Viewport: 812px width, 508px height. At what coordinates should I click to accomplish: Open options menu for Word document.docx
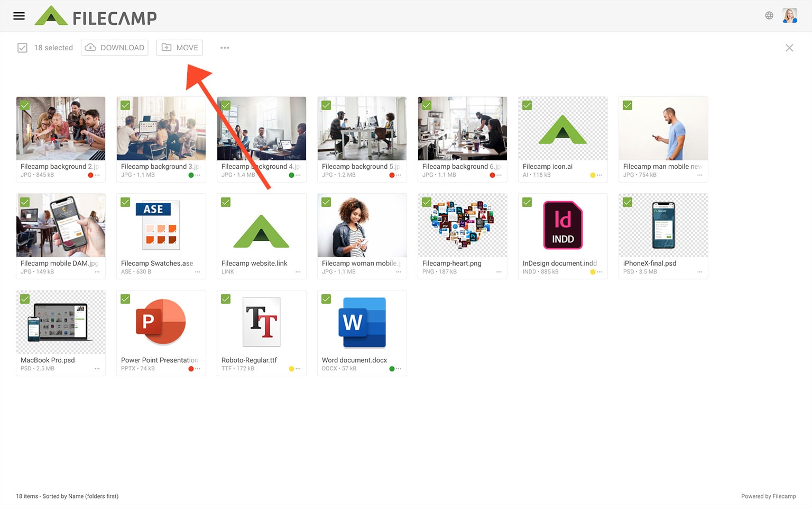pyautogui.click(x=399, y=369)
